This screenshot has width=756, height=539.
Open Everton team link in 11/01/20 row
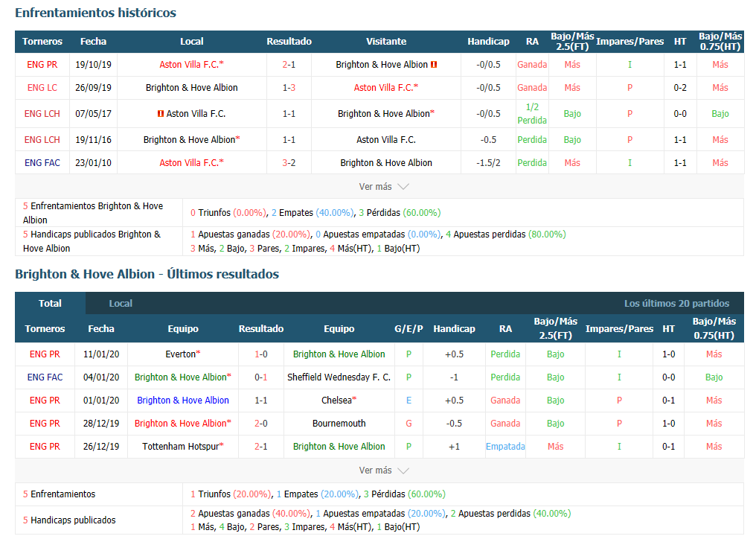(183, 354)
